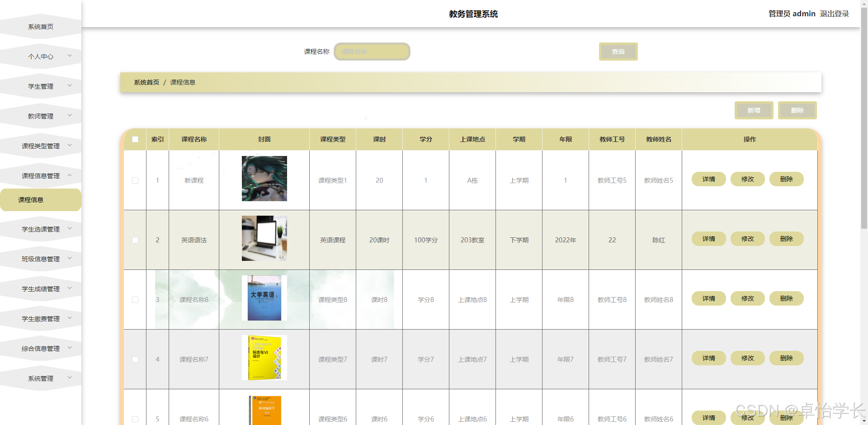Click the 查询 search button
This screenshot has height=425, width=868.
click(618, 52)
